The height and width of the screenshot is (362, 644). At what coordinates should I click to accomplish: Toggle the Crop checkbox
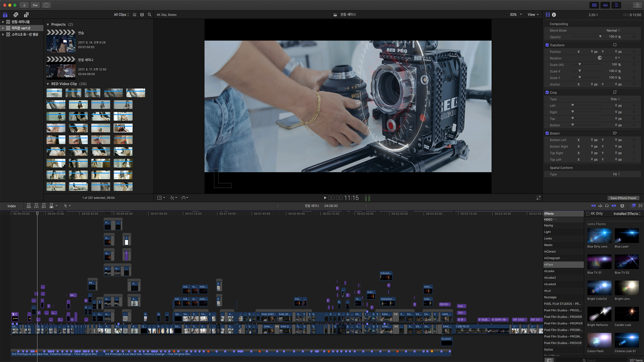[x=547, y=93]
